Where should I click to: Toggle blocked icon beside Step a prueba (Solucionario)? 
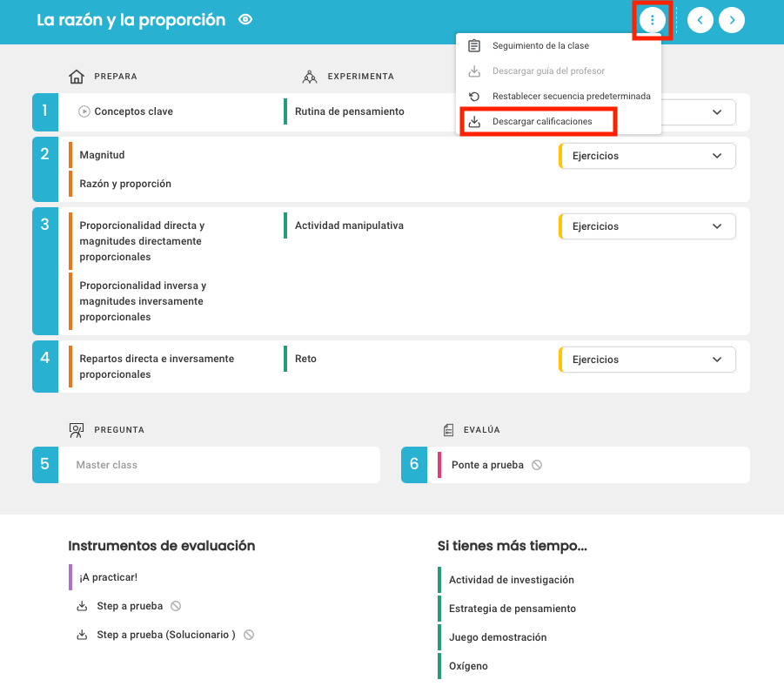249,635
